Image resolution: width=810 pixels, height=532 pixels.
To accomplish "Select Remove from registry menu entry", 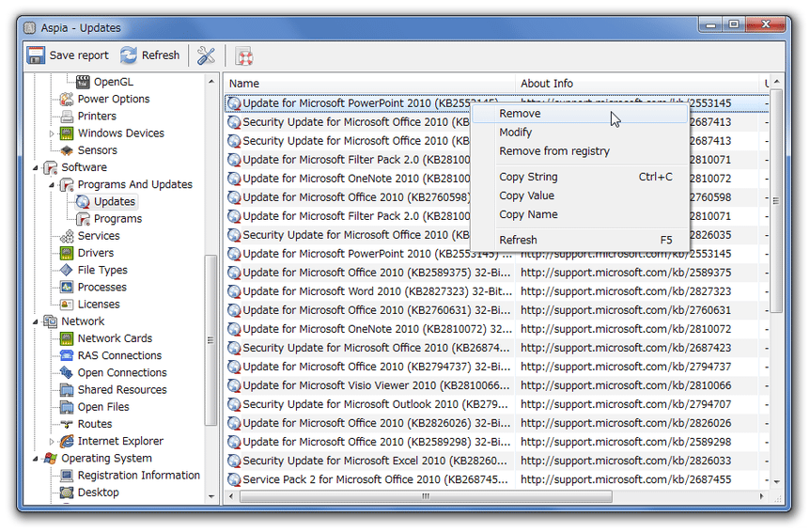I will tap(580, 151).
